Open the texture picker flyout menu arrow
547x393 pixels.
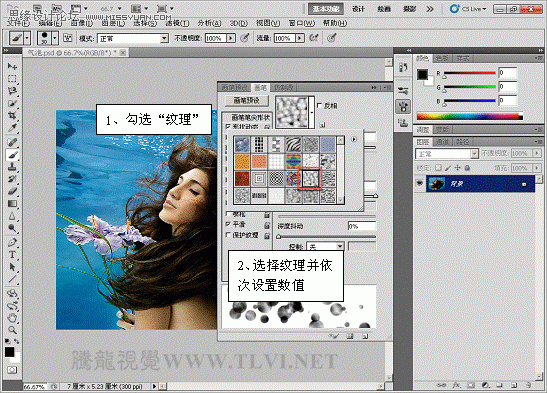coord(354,139)
